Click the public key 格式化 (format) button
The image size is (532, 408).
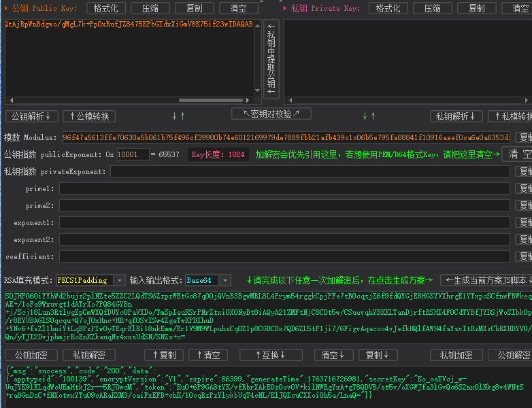click(106, 8)
